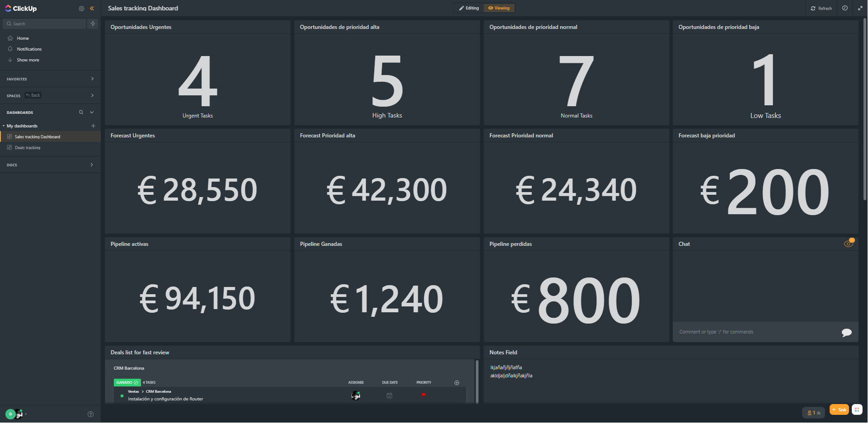The height and width of the screenshot is (423, 868).
Task: Expand the Docs section
Action: pos(92,165)
